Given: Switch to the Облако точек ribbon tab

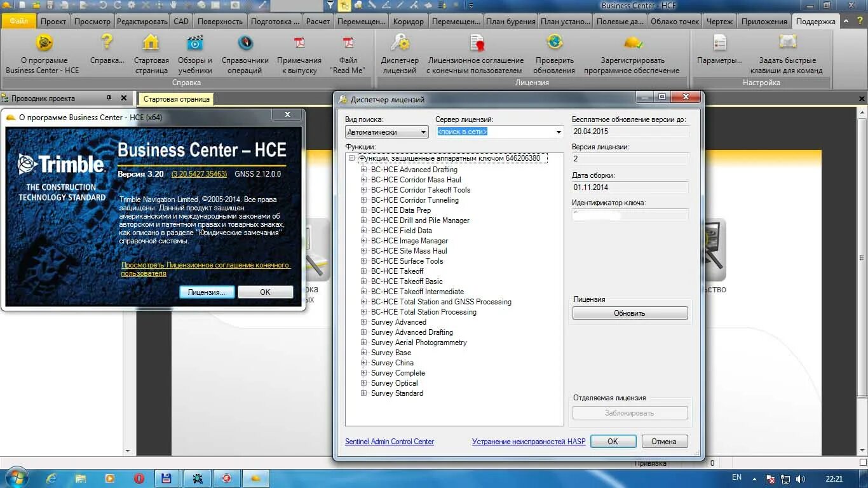Looking at the screenshot, I should 674,21.
